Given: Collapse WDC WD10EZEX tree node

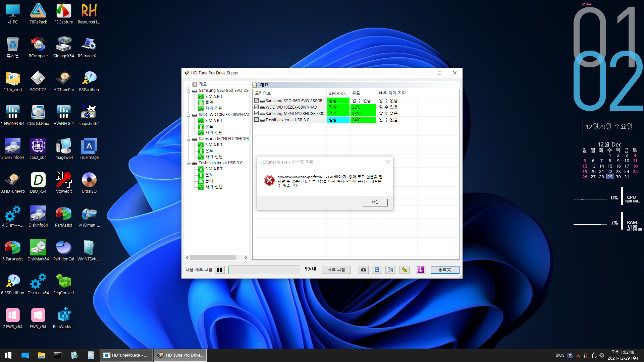Looking at the screenshot, I should (x=189, y=115).
